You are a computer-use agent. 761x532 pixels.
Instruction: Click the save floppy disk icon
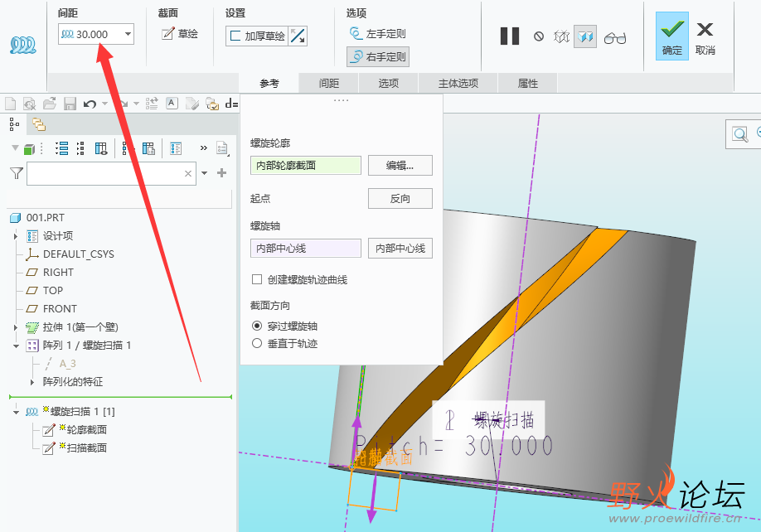(x=70, y=104)
